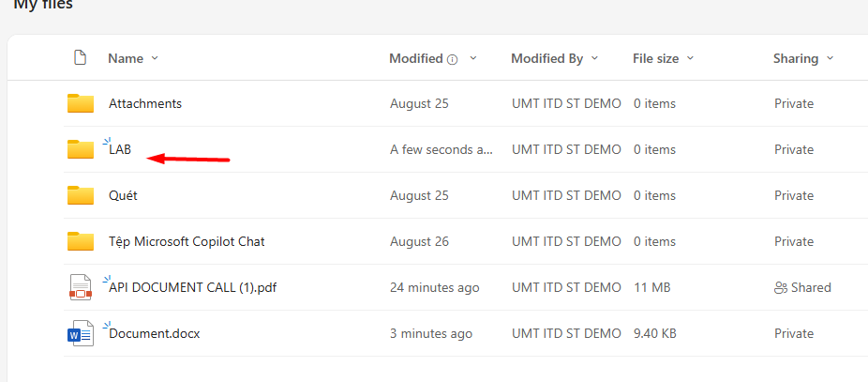Click the Shared people icon on the PDF row
Screen dimensions: 868x382
(780, 287)
